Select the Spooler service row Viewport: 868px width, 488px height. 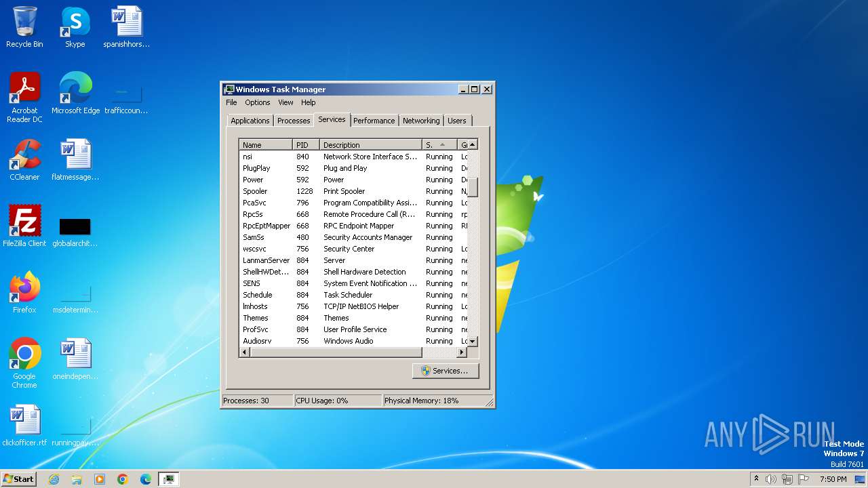pos(353,191)
